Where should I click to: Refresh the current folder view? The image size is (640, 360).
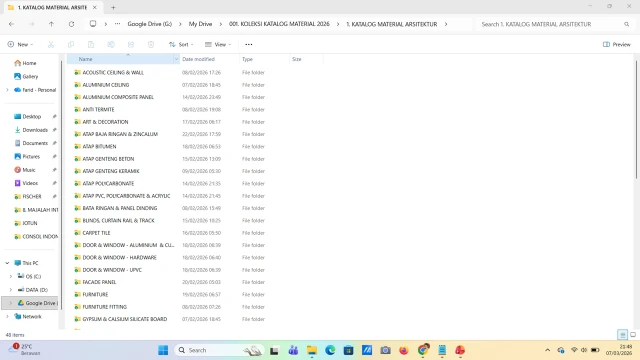71,24
